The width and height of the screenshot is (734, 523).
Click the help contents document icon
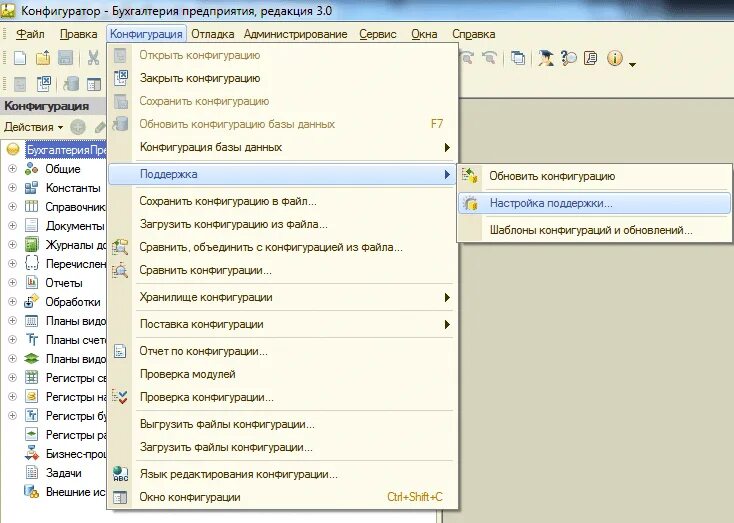(591, 58)
